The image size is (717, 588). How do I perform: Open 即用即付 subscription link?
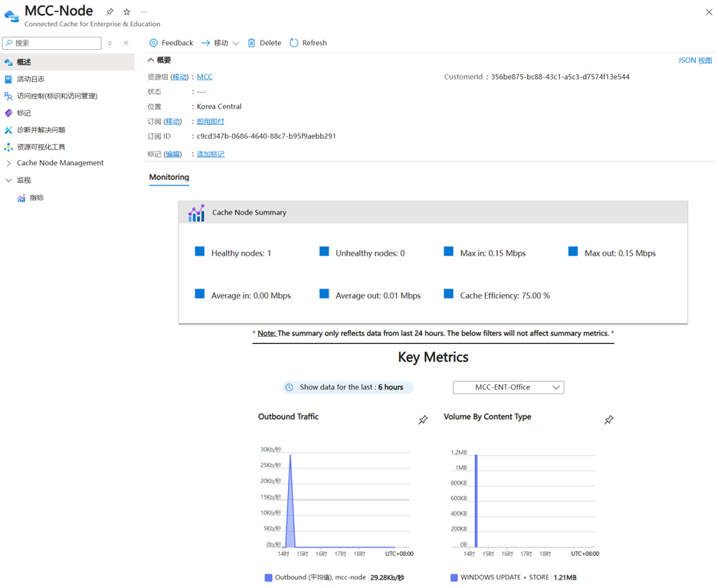[x=211, y=122]
